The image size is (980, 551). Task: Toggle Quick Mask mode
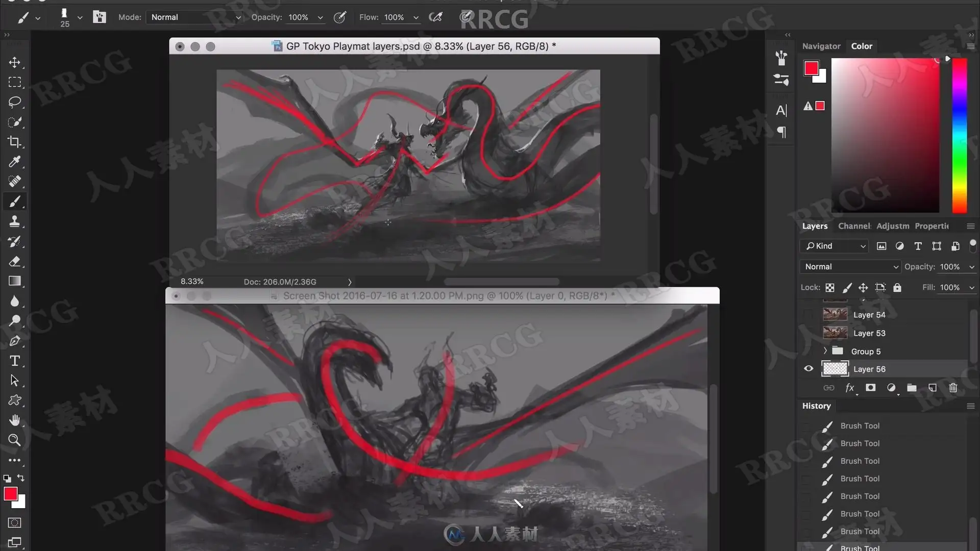(x=14, y=522)
